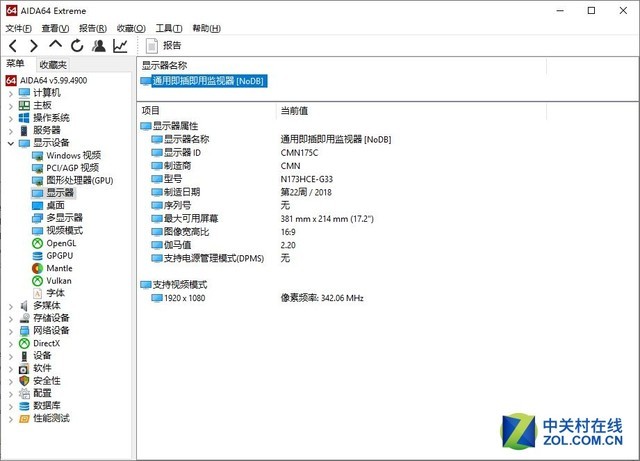Image resolution: width=640 pixels, height=461 pixels.
Task: Select the 计算机 icon in tree
Action: (24, 93)
